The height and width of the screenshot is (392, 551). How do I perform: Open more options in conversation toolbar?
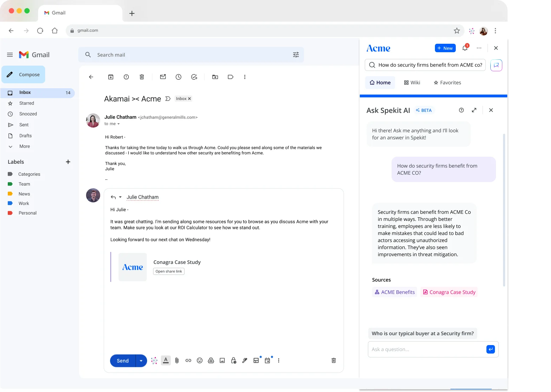245,77
